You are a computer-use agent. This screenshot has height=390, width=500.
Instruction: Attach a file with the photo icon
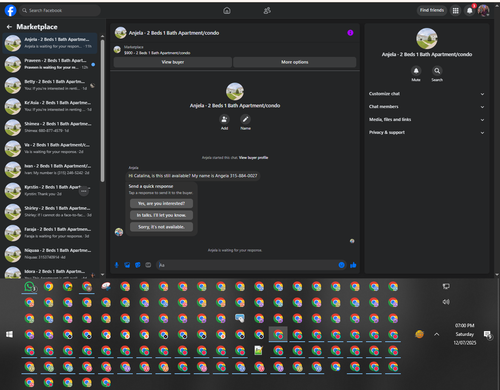[x=127, y=265]
